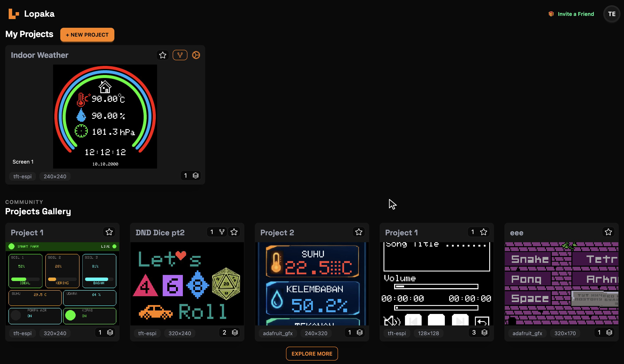Screen dimensions: 624x364
Task: Open the Invite a Friend link
Action: click(576, 14)
